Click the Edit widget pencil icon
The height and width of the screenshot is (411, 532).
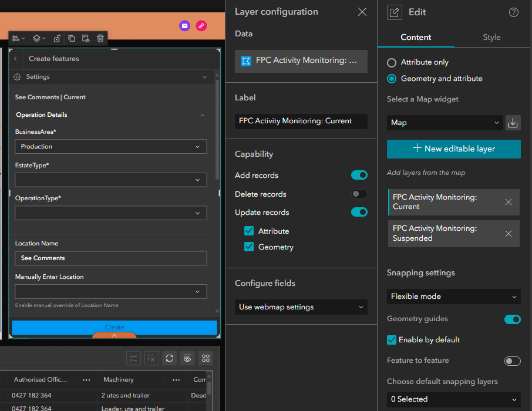tap(395, 12)
